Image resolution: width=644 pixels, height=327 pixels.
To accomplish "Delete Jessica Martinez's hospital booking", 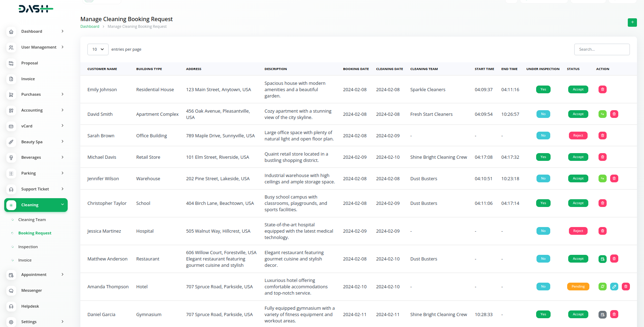I will [x=602, y=231].
